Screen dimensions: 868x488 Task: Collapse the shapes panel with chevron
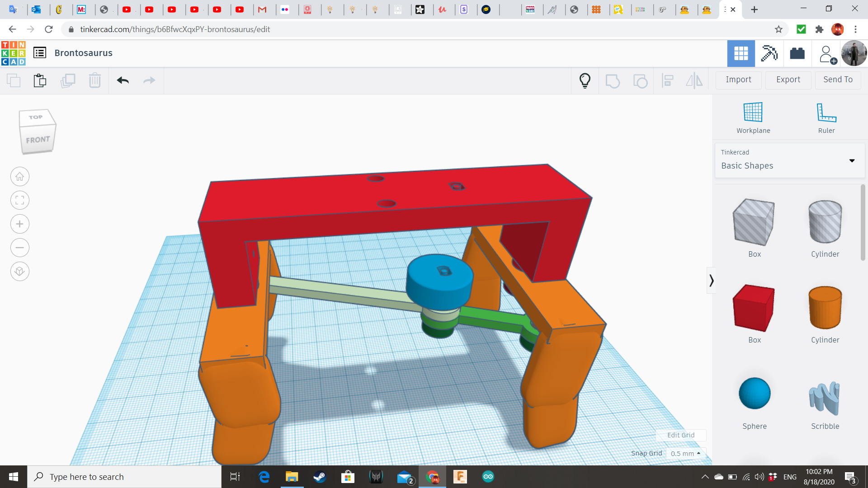pos(711,281)
